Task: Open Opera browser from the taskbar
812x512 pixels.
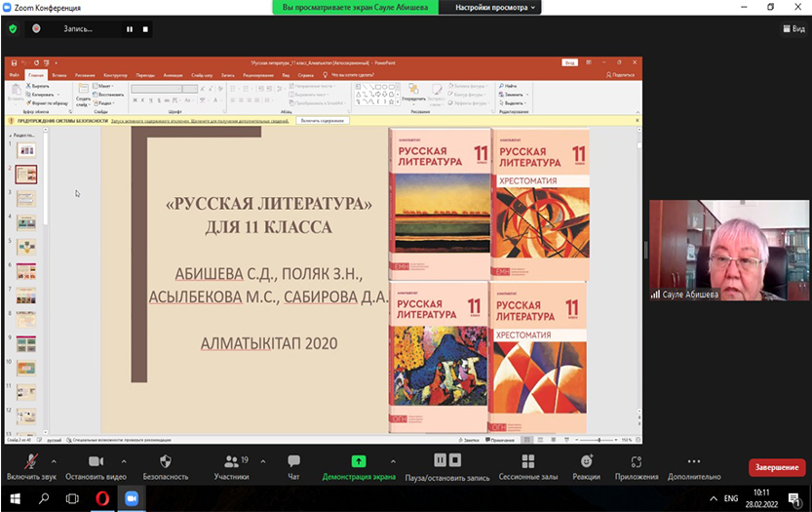Action: pos(102,498)
